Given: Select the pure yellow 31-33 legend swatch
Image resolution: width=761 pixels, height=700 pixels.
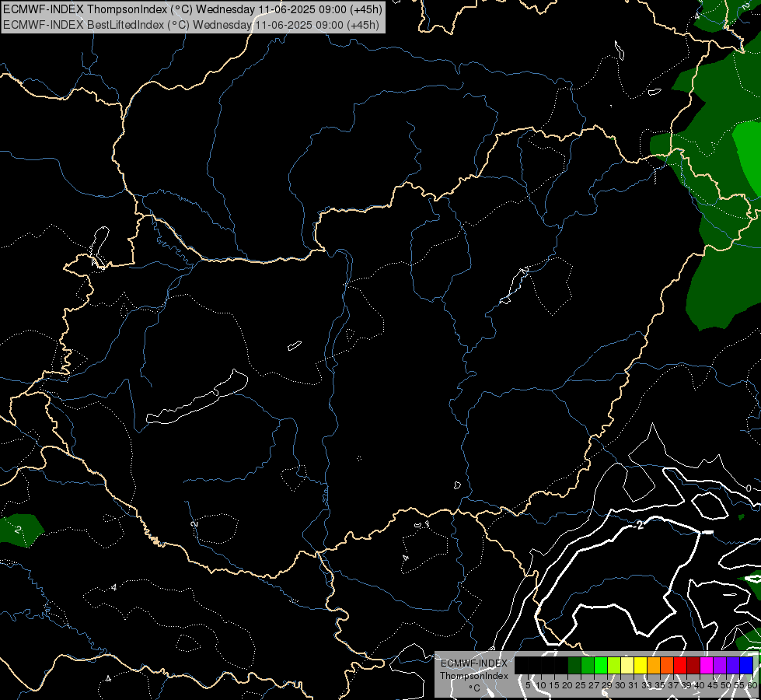Looking at the screenshot, I should 641,665.
